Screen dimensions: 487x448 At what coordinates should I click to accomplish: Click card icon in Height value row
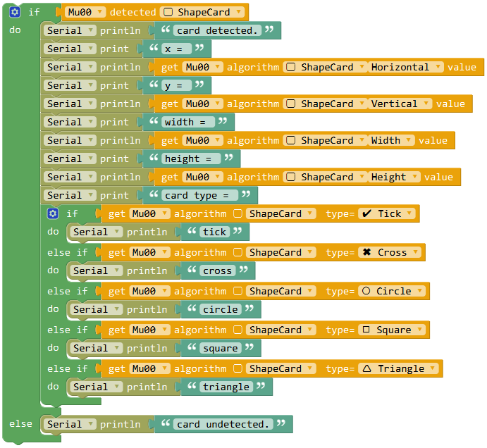pos(290,177)
